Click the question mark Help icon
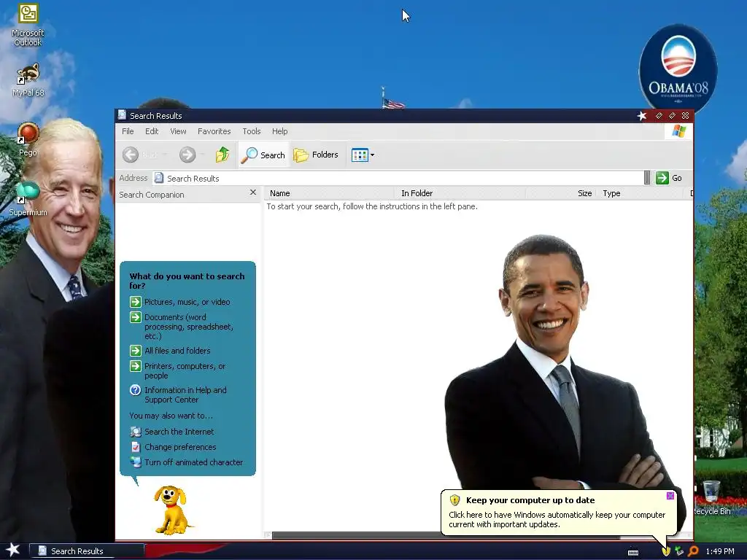 (x=135, y=390)
